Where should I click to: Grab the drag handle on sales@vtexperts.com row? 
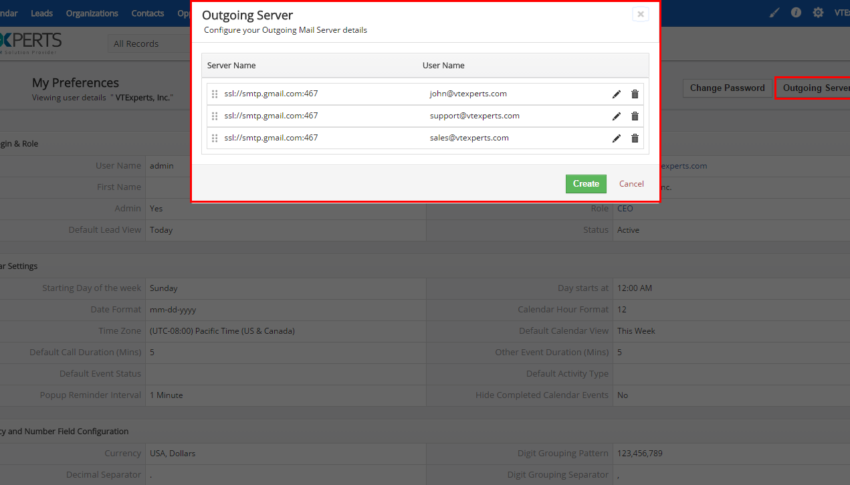(215, 138)
